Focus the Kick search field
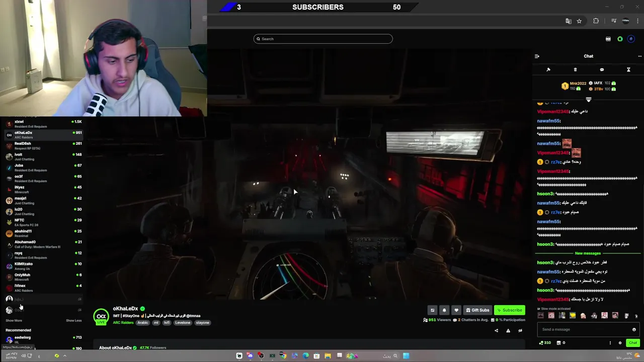The image size is (644, 362). coord(323,39)
